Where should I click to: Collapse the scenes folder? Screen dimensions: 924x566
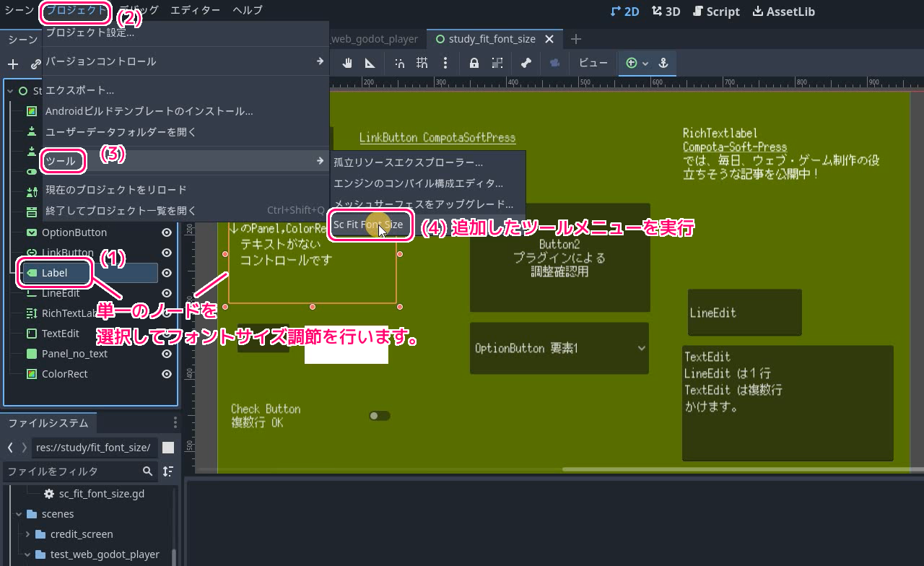click(x=19, y=514)
